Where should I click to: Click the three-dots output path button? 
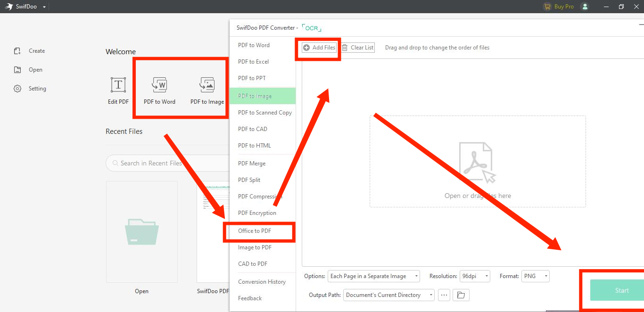click(444, 295)
